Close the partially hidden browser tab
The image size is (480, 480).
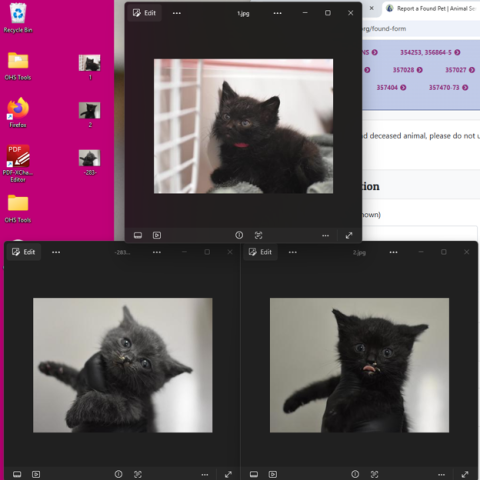pyautogui.click(x=371, y=8)
